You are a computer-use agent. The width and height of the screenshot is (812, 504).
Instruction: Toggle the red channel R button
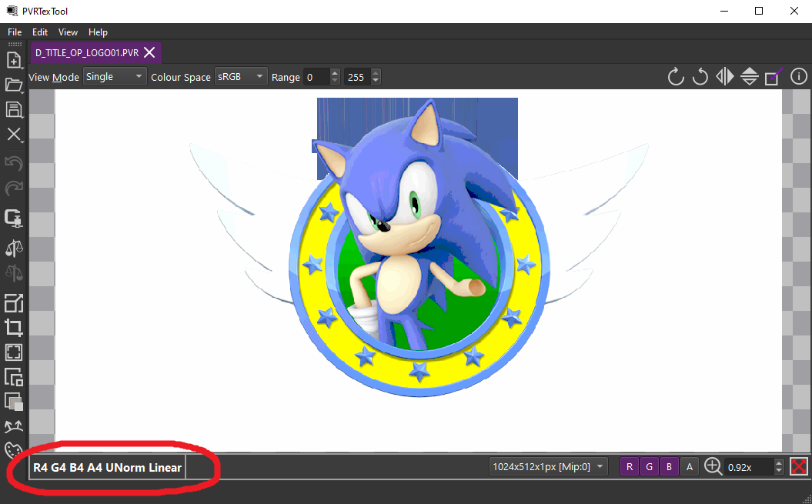[x=630, y=466]
